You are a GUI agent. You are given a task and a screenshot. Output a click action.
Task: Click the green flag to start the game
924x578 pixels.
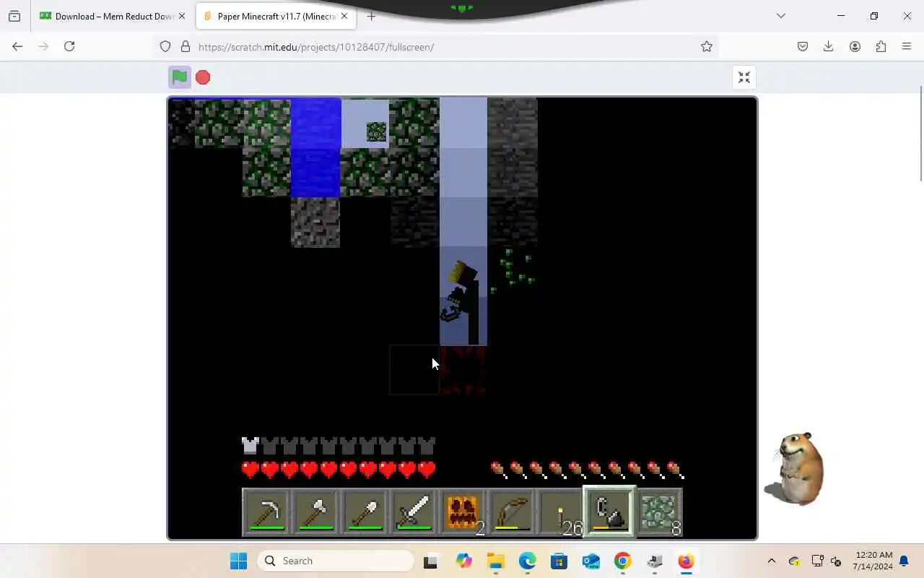(180, 77)
